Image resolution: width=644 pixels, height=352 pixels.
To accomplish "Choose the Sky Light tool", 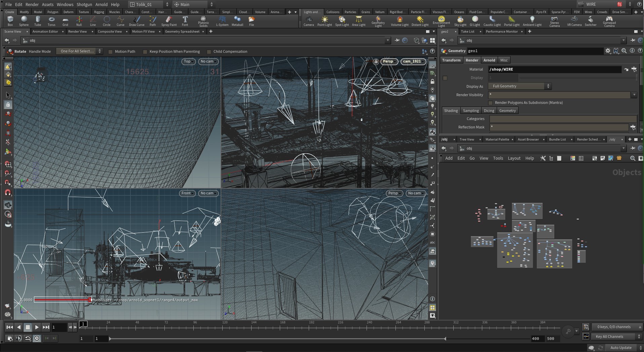I will click(x=460, y=21).
